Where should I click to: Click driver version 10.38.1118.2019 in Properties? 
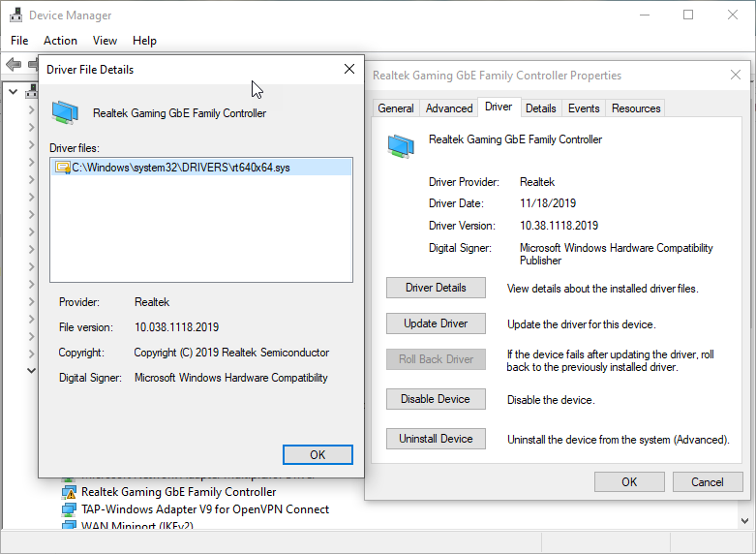pyautogui.click(x=559, y=226)
